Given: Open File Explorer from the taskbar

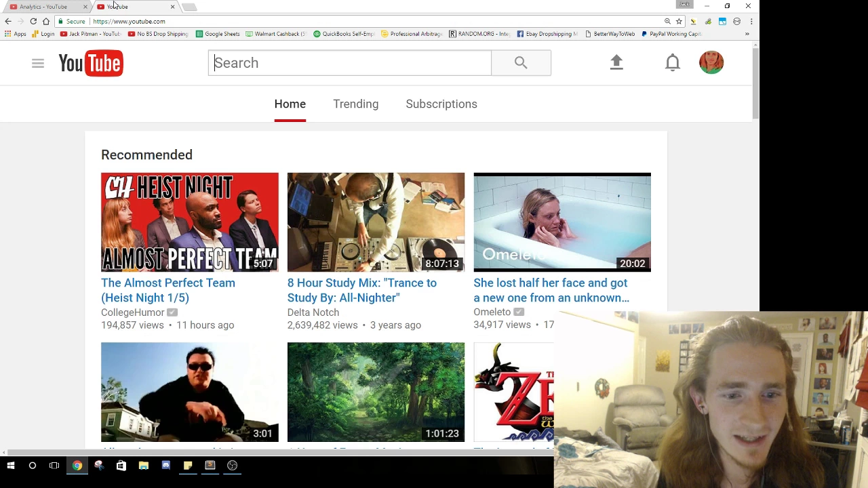Looking at the screenshot, I should pyautogui.click(x=143, y=466).
